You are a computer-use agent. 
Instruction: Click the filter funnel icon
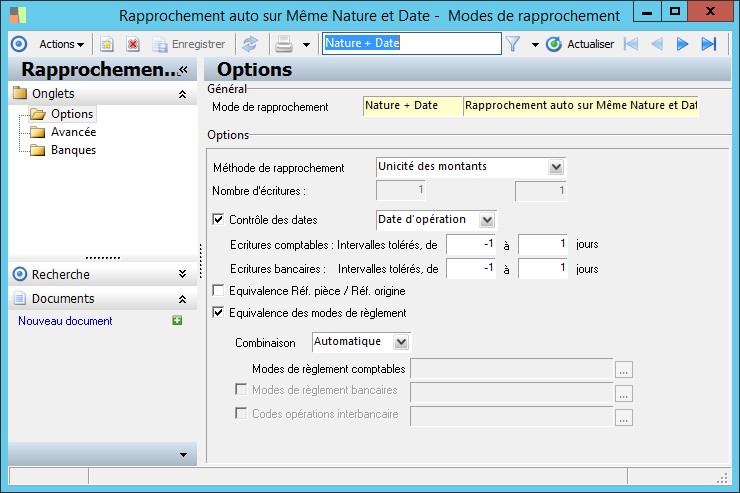pyautogui.click(x=513, y=44)
